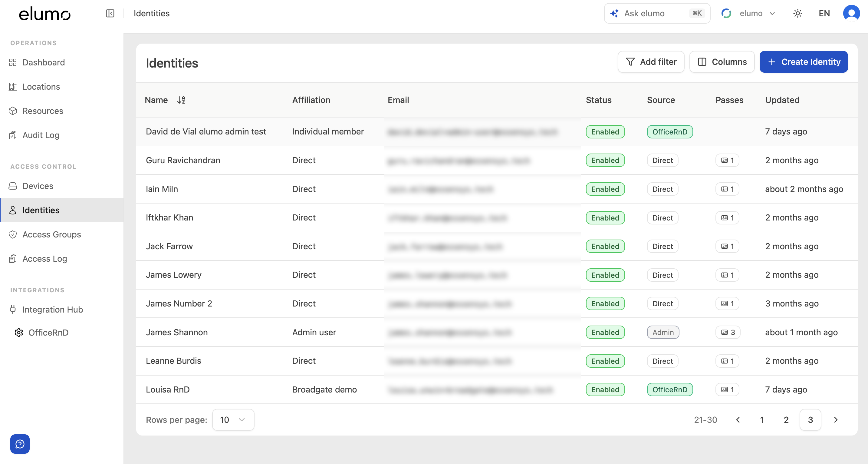Open Access Log page
The image size is (868, 464).
[x=62, y=259]
